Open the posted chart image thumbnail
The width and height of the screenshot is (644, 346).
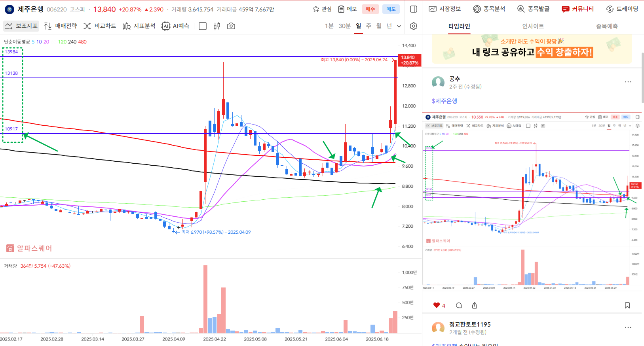(532, 202)
